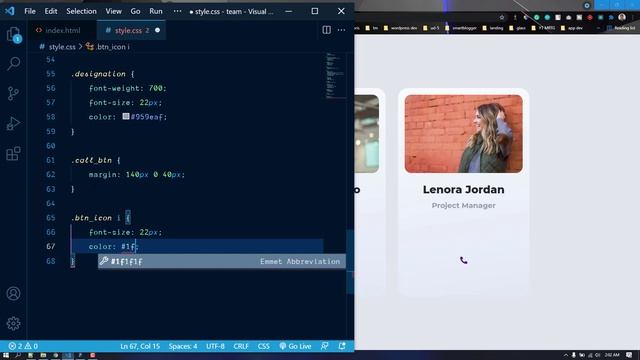
Task: Open the errors and warnings indicator
Action: tap(23, 346)
